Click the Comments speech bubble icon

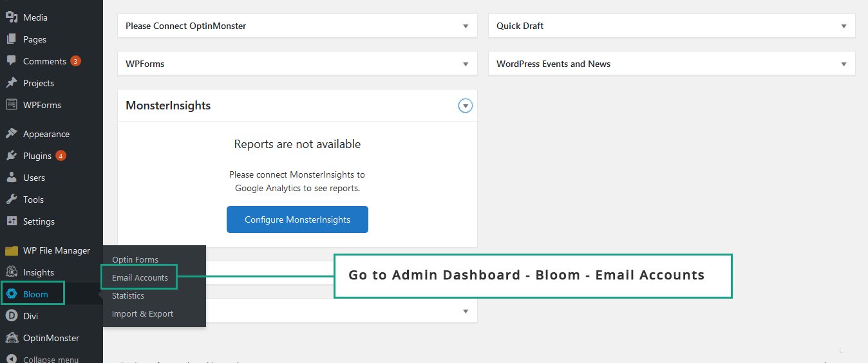click(x=11, y=61)
